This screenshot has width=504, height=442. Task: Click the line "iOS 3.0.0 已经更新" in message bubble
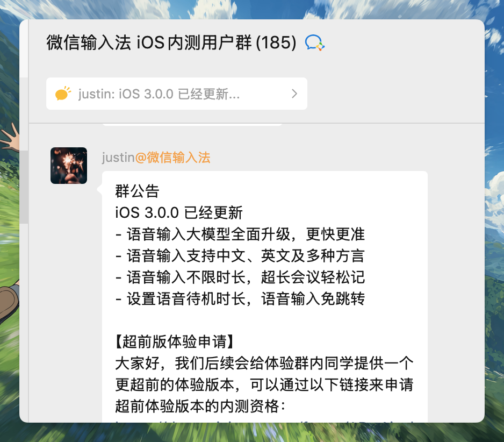pyautogui.click(x=179, y=212)
